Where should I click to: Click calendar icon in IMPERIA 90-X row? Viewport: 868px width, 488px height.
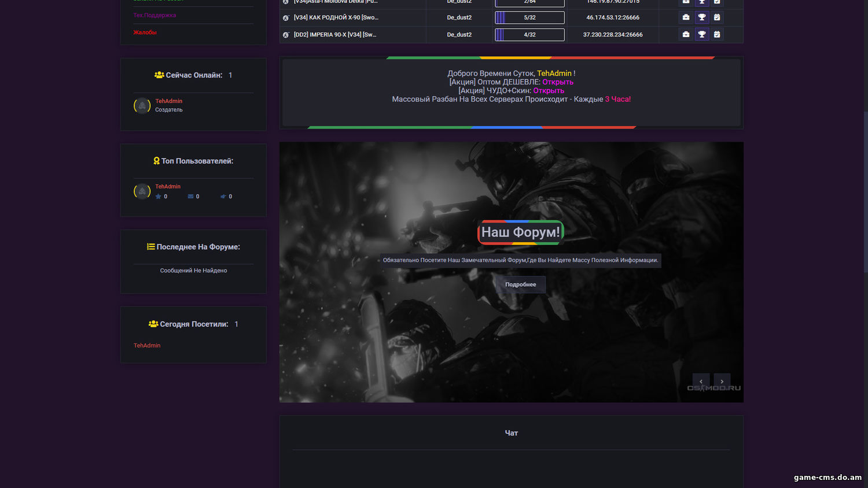[717, 35]
